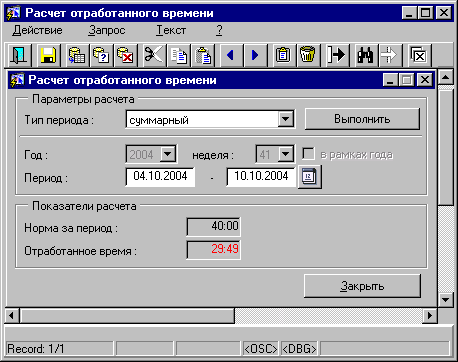Image resolution: width=458 pixels, height=362 pixels.
Task: Go to next record blue right arrow
Action: pyautogui.click(x=255, y=55)
